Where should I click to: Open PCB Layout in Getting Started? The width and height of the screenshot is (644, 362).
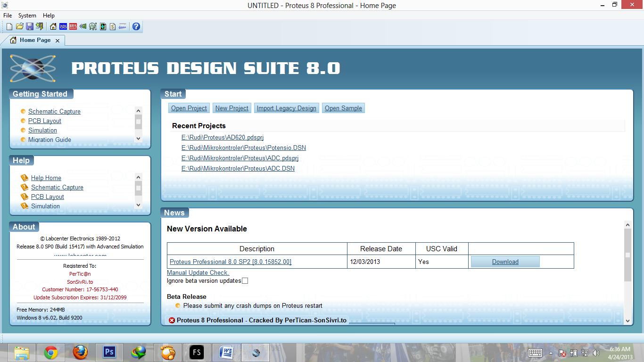pyautogui.click(x=45, y=121)
